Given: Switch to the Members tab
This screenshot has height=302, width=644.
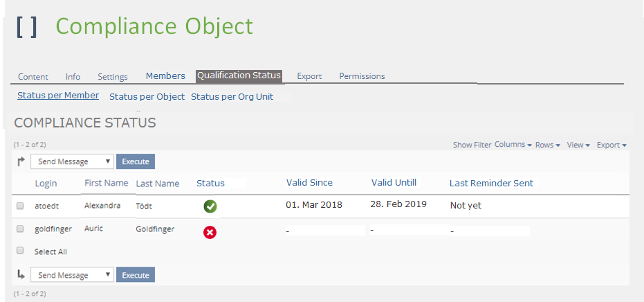Looking at the screenshot, I should tap(165, 76).
